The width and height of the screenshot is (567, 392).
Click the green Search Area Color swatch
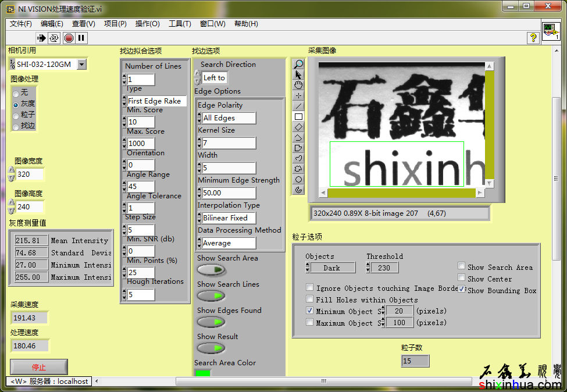pos(203,373)
